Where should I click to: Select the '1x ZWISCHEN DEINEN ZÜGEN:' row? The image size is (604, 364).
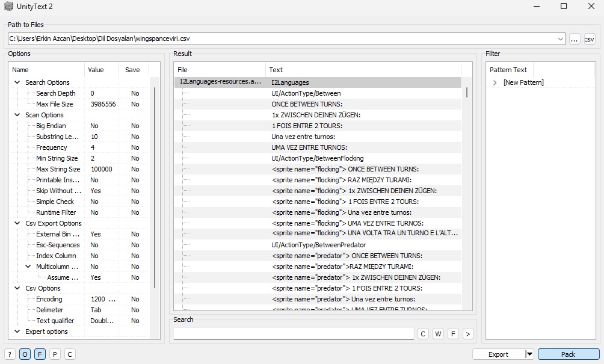click(x=318, y=115)
